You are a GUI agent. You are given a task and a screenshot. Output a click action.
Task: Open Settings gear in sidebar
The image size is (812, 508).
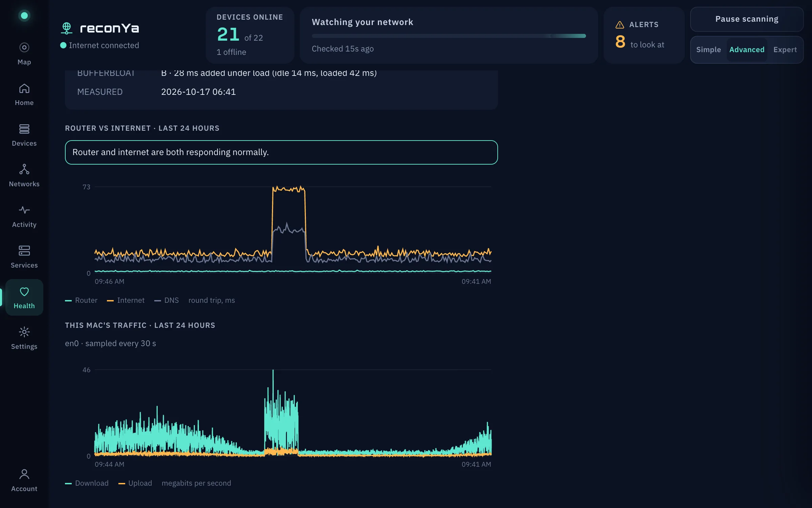[x=24, y=332]
